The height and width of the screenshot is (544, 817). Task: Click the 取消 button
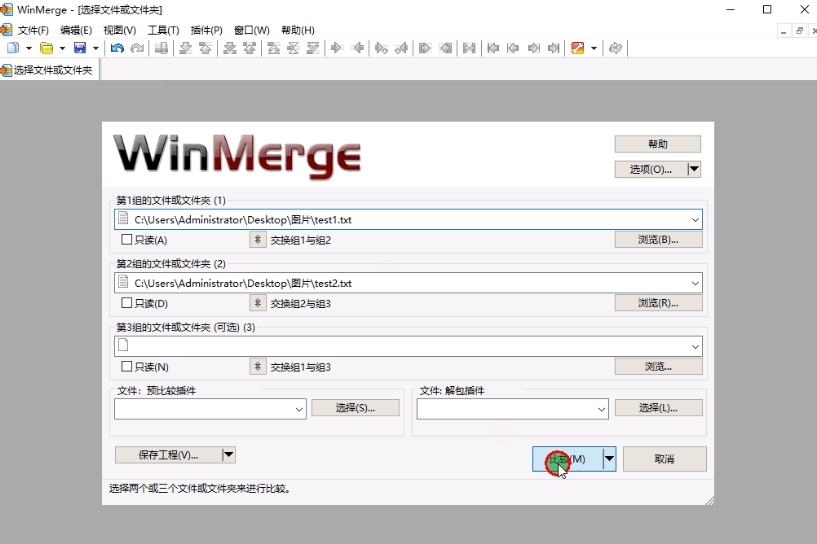(664, 459)
